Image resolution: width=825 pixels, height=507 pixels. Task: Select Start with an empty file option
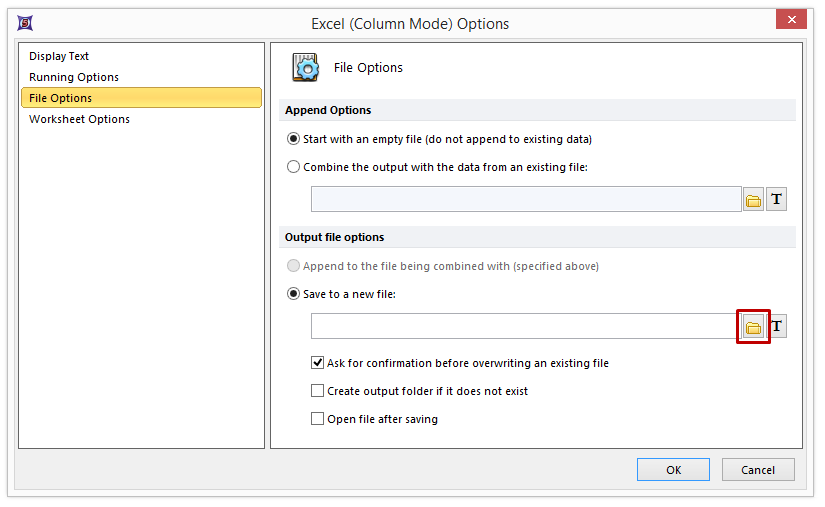[293, 139]
